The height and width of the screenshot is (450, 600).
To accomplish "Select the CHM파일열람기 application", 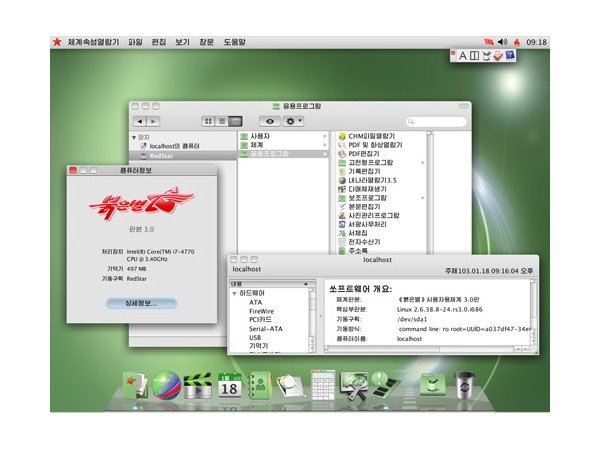I will 371,136.
